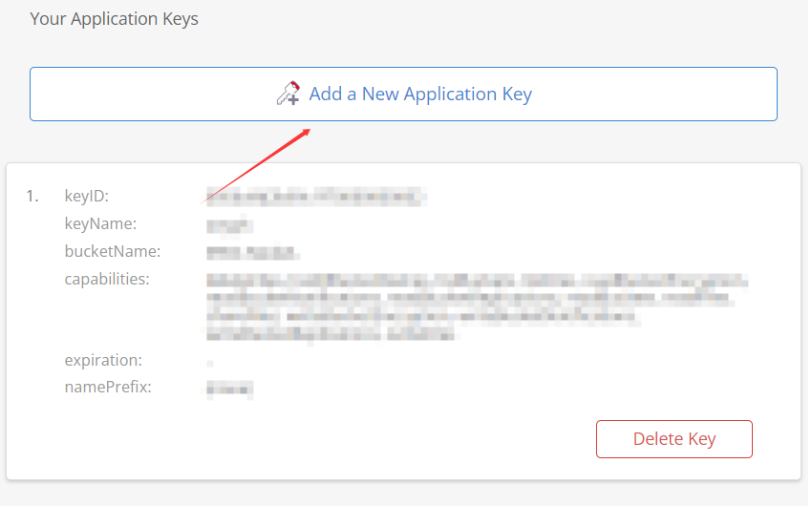Image resolution: width=812 pixels, height=506 pixels.
Task: Click the blurred namePrefix value
Action: point(229,389)
